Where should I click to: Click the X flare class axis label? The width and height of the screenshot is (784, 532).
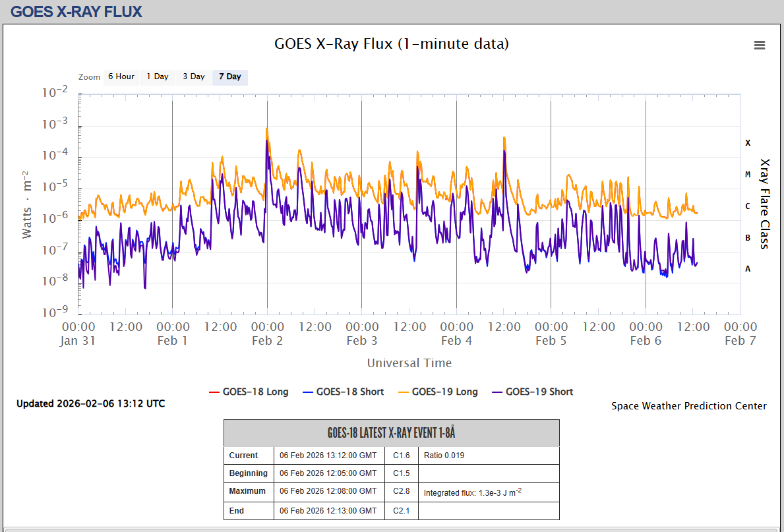748,143
